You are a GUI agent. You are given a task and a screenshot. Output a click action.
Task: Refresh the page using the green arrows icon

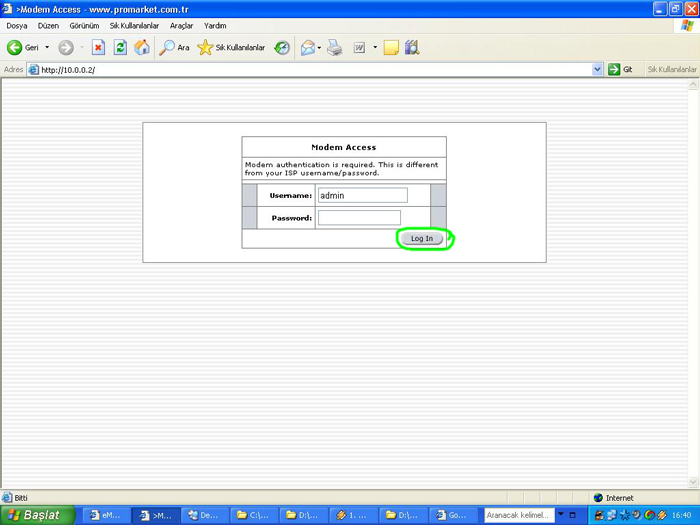click(x=120, y=47)
